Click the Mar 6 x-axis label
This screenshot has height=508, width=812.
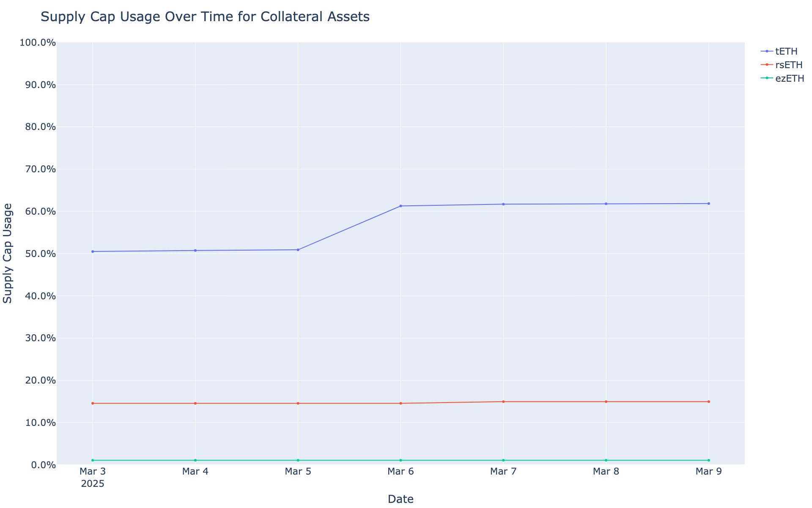pos(401,472)
